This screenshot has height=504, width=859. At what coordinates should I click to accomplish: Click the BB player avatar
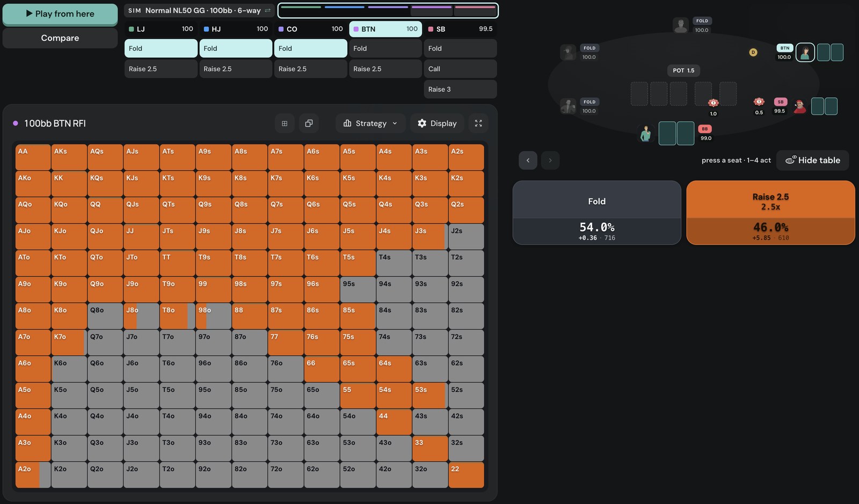pos(646,134)
